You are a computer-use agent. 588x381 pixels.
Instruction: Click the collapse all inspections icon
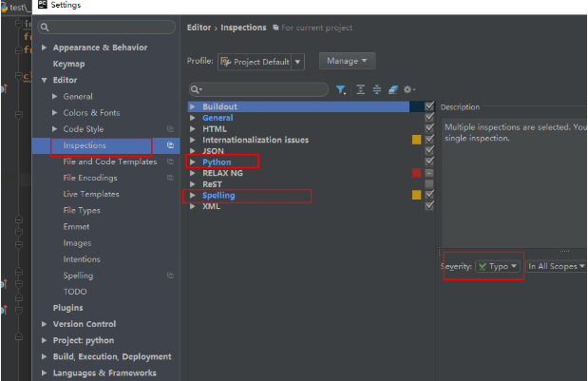tap(376, 89)
